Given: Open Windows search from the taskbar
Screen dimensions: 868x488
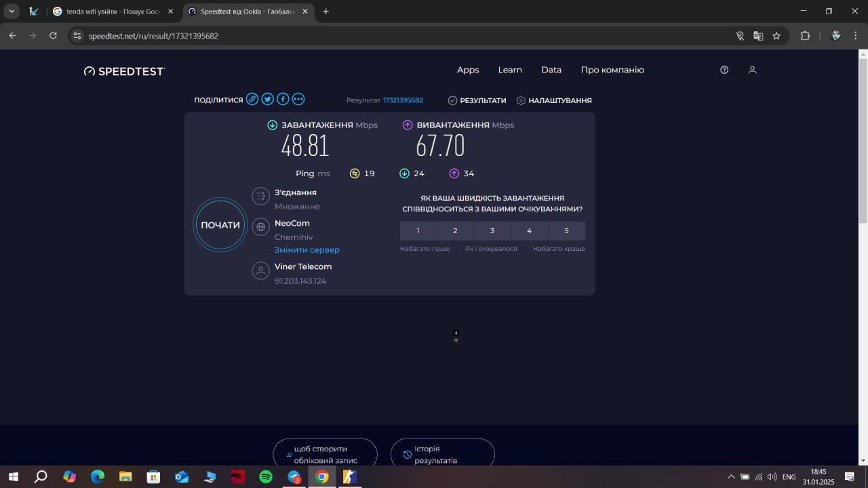Looking at the screenshot, I should click(x=41, y=476).
